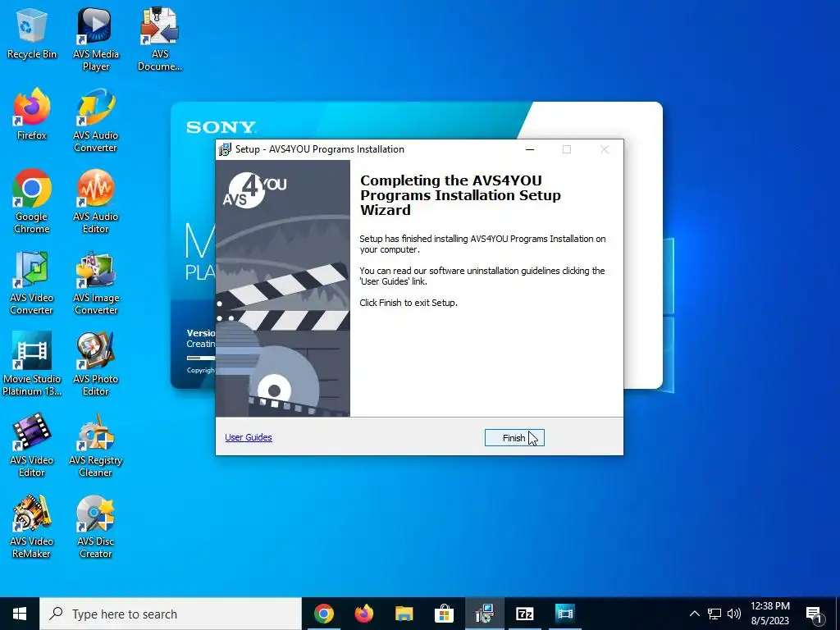Click the taskbar search box
The height and width of the screenshot is (630, 840).
click(x=171, y=614)
